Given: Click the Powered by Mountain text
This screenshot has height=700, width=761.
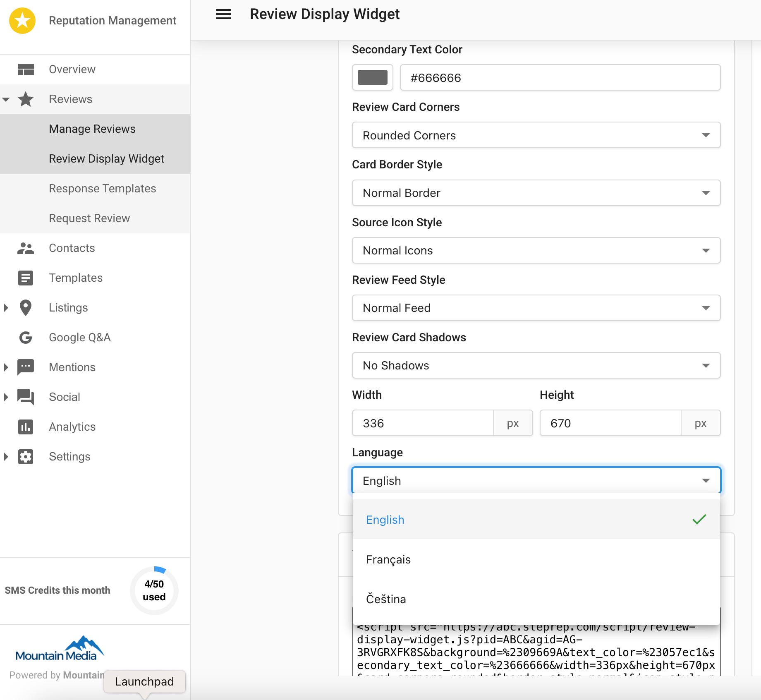Looking at the screenshot, I should 57,675.
